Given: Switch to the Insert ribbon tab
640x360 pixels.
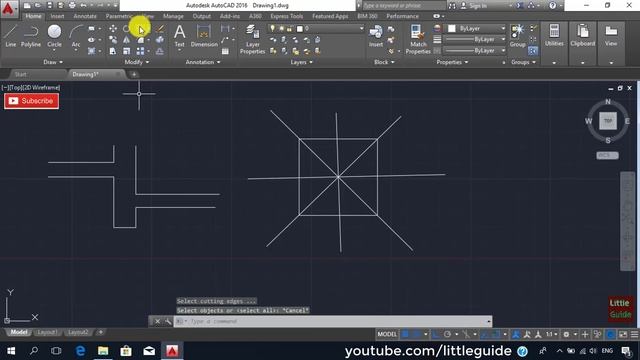Looking at the screenshot, I should pyautogui.click(x=57, y=16).
